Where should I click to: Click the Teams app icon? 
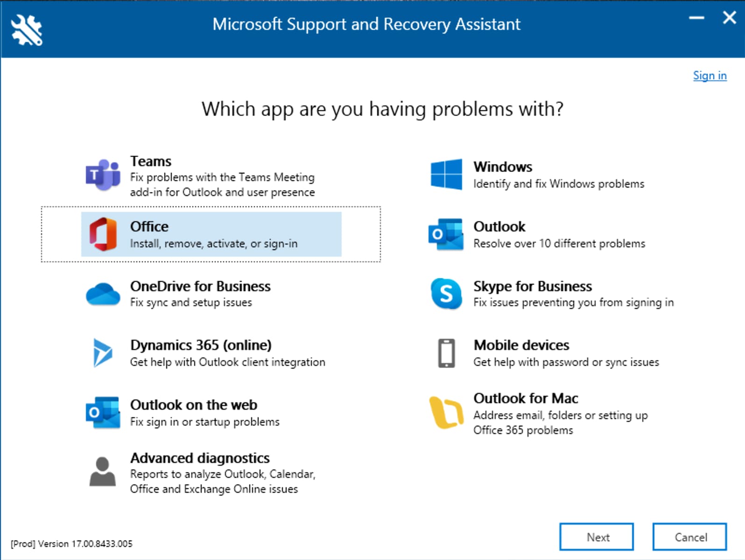103,175
